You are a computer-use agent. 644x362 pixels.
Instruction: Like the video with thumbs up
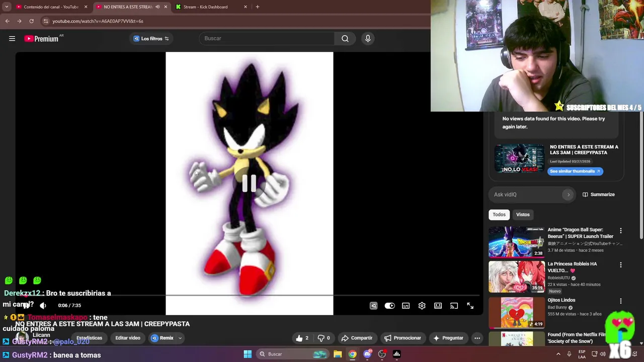tap(302, 338)
